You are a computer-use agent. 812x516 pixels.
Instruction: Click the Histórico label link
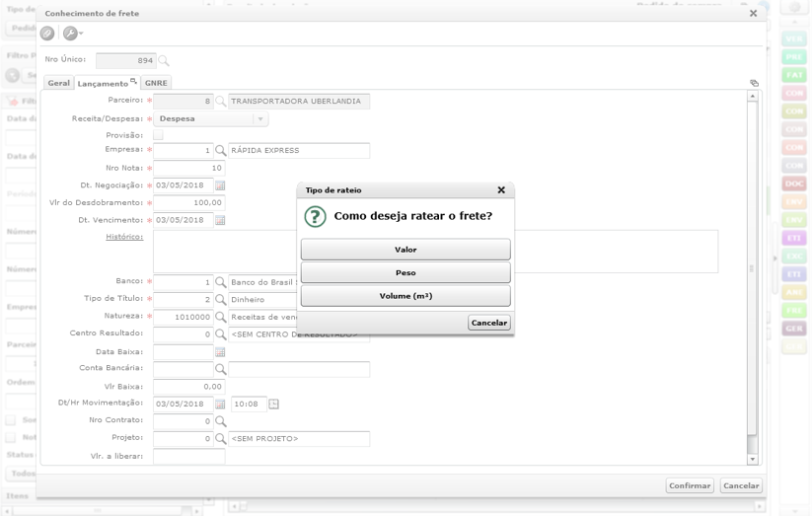tap(124, 237)
